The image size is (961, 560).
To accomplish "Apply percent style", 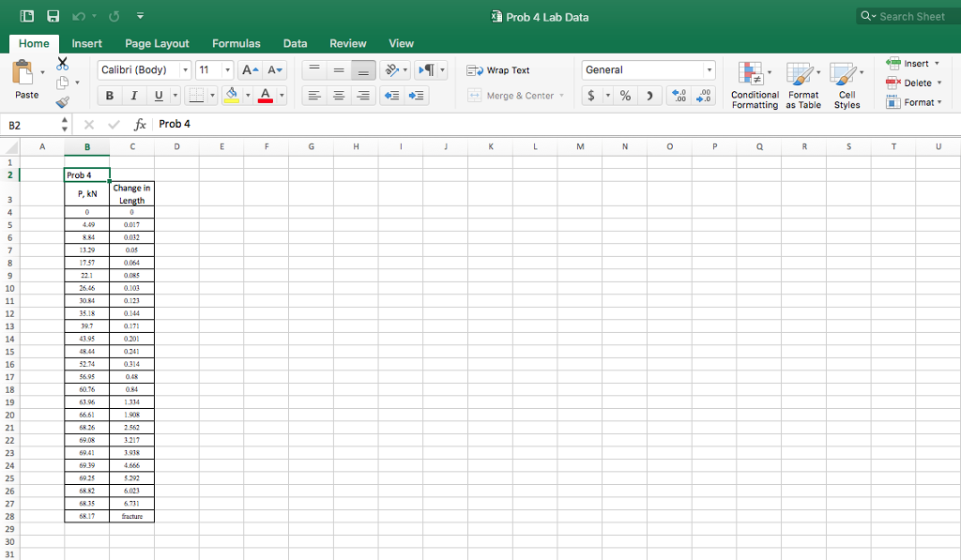I will click(624, 95).
